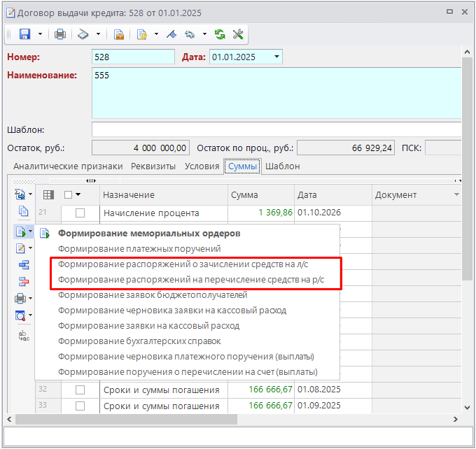The height and width of the screenshot is (449, 476).
Task: Click the briefcase icon in toolbar
Action: pos(119,34)
